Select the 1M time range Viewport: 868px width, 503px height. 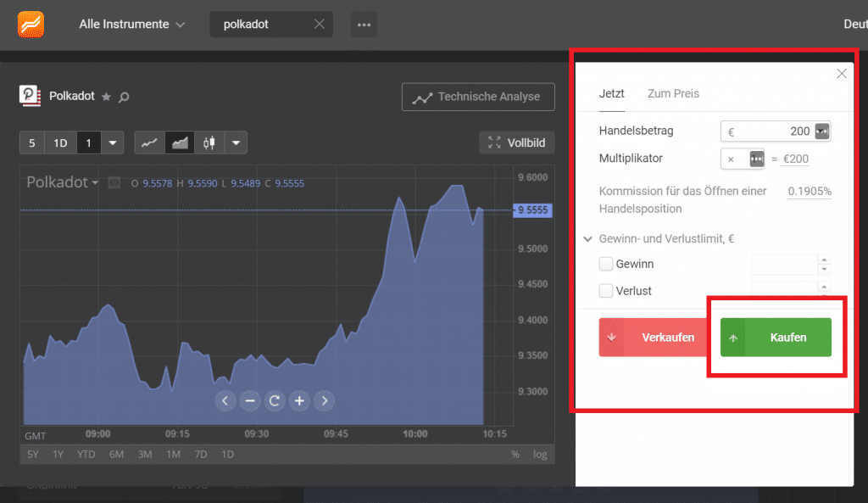[173, 455]
